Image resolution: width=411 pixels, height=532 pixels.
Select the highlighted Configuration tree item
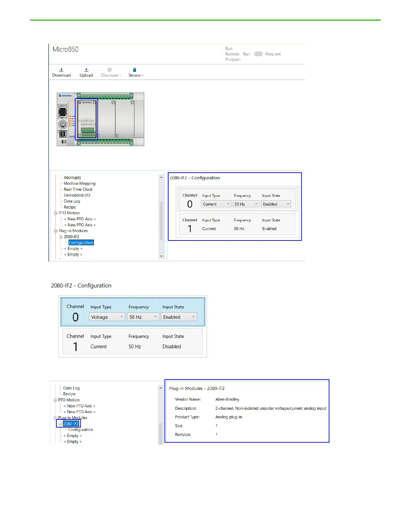pyautogui.click(x=81, y=242)
